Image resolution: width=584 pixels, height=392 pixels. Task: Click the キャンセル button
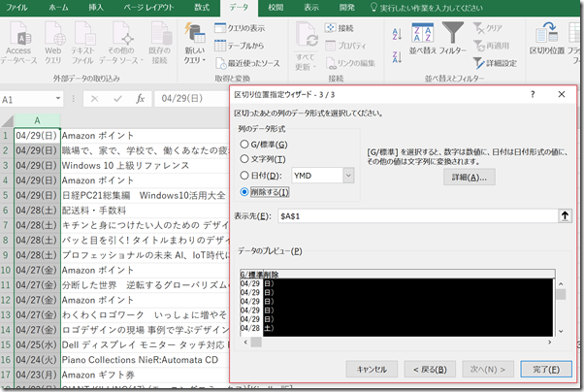point(372,370)
